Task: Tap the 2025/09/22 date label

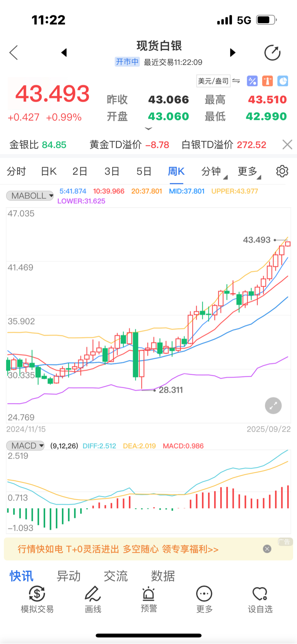Action: [x=269, y=429]
